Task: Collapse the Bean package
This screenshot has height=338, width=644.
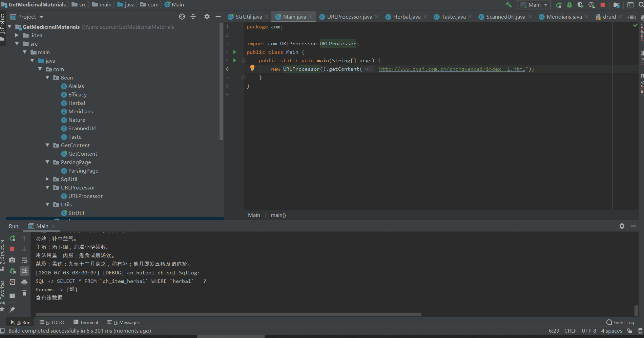Action: 48,77
